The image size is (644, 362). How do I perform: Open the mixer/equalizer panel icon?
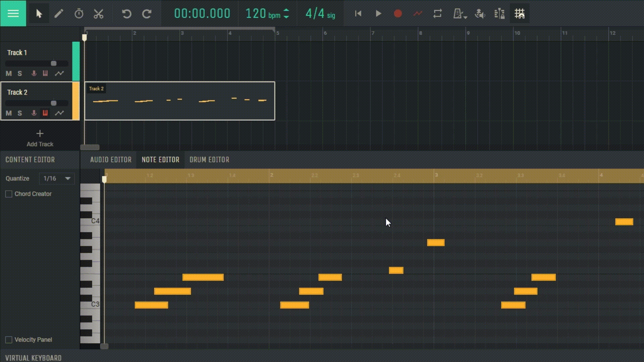coord(499,14)
